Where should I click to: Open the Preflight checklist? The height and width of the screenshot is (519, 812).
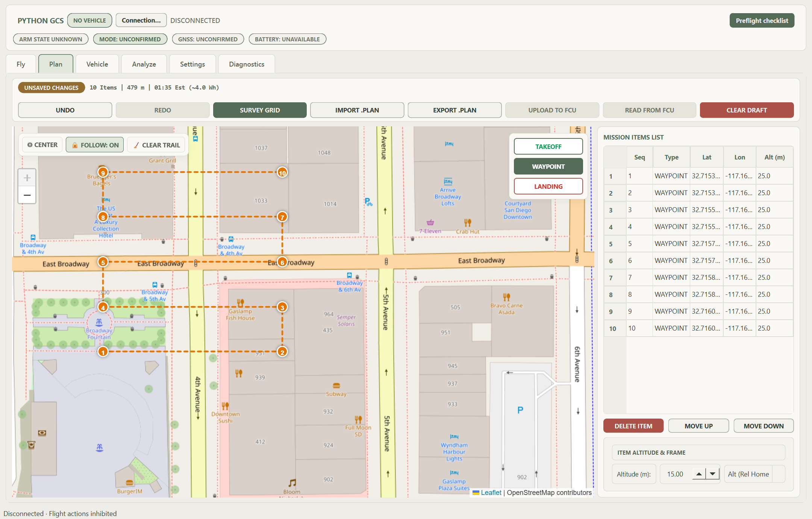coord(762,20)
